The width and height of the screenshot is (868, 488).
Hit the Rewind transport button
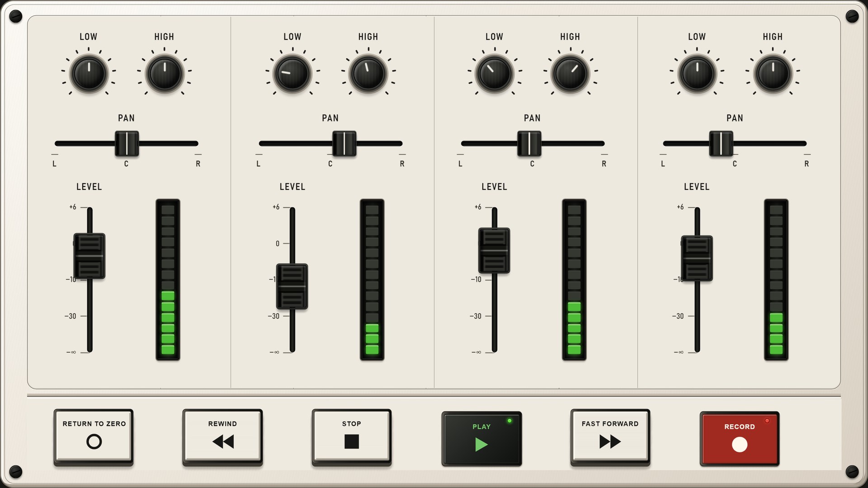[x=222, y=436]
